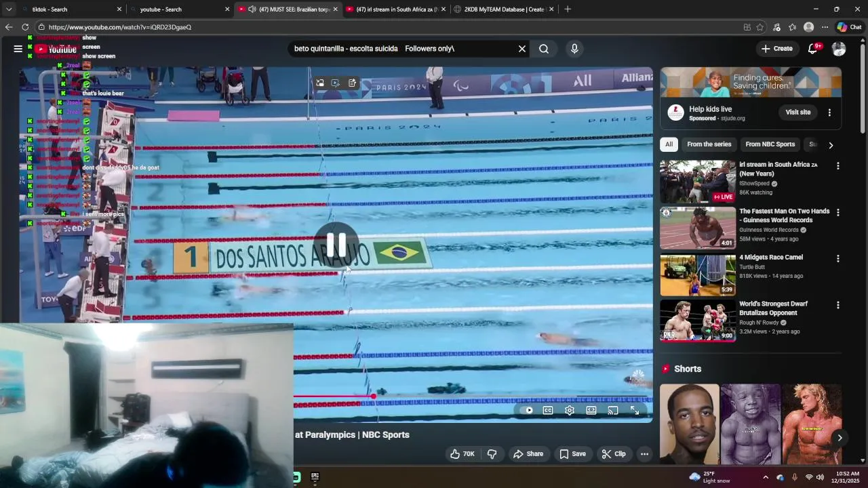This screenshot has width=868, height=488.
Task: Open irl stream in South Africa thumbnail
Action: coord(698,182)
